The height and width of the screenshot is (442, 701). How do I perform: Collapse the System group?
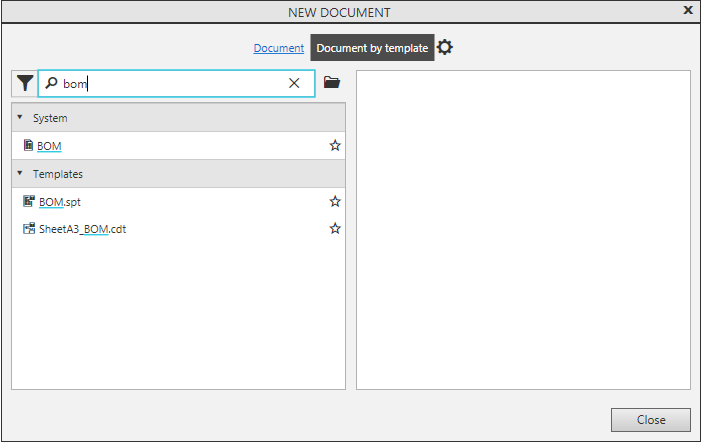[19, 118]
